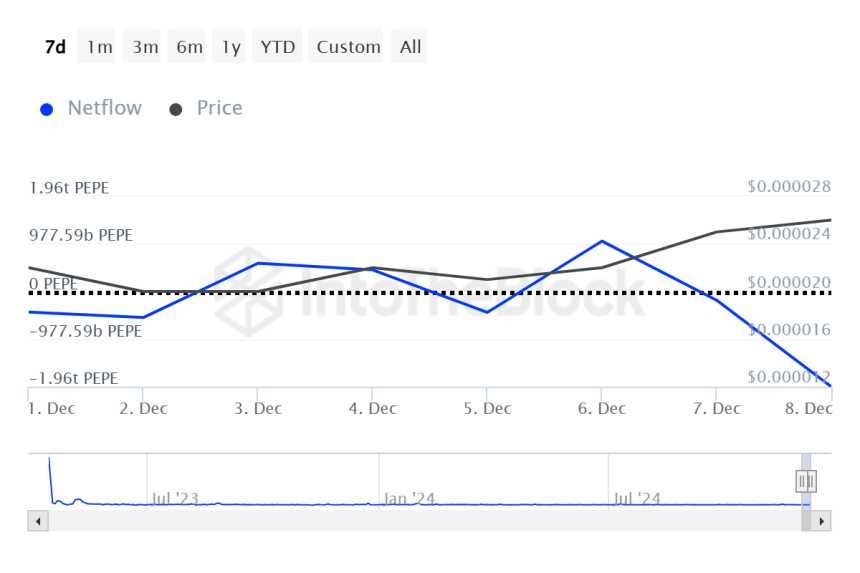Switch chart to YTD range
860x573 pixels.
pos(277,47)
